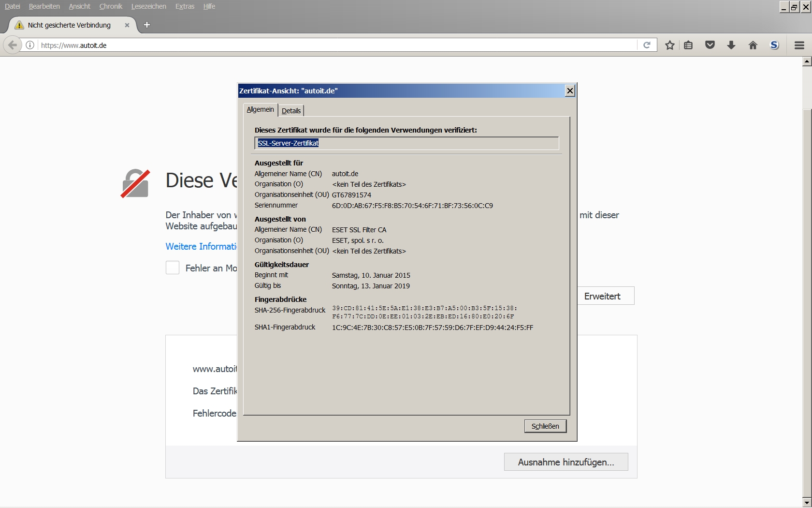The width and height of the screenshot is (812, 508).
Task: Open the bookmarks list icon
Action: tap(689, 45)
